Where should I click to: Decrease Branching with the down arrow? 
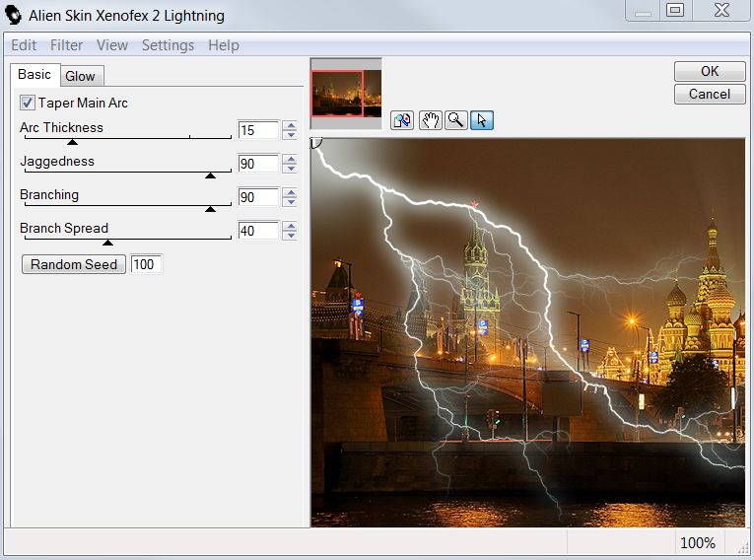pos(290,201)
